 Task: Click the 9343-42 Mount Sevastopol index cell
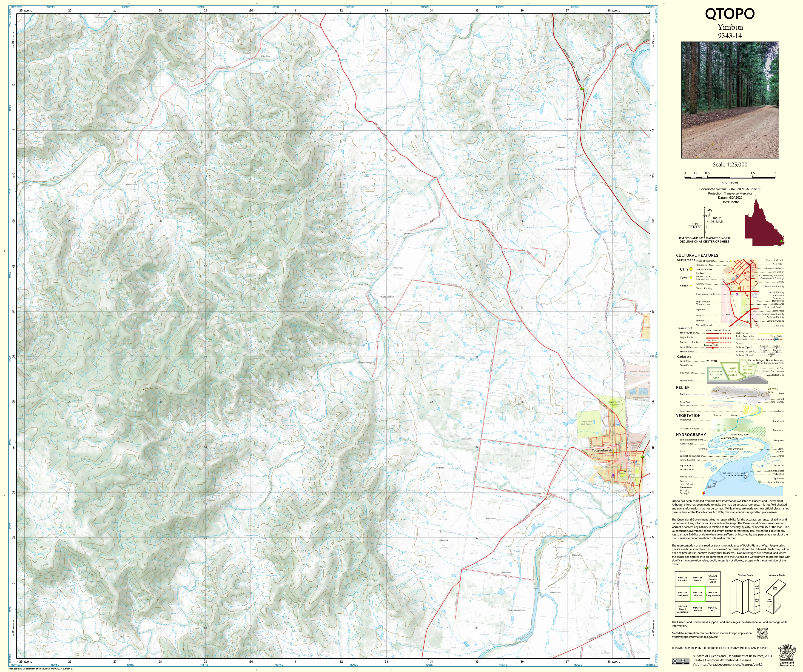(x=683, y=609)
